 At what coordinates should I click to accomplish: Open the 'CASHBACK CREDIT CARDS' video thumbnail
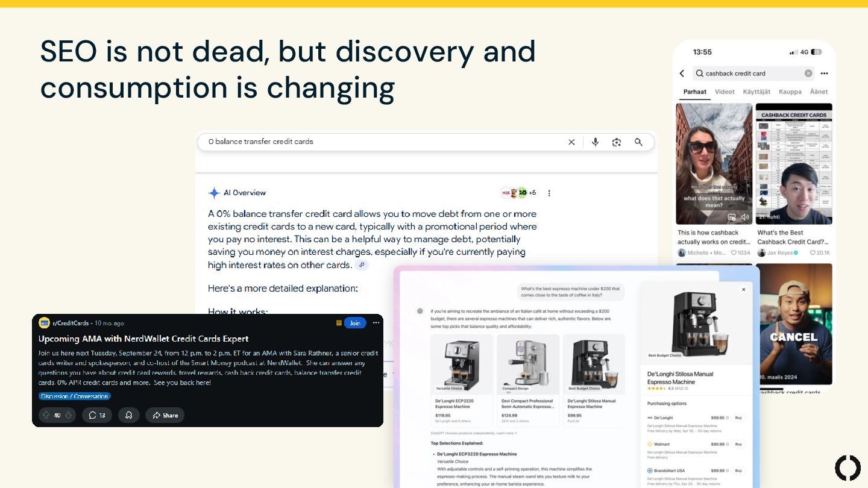794,164
